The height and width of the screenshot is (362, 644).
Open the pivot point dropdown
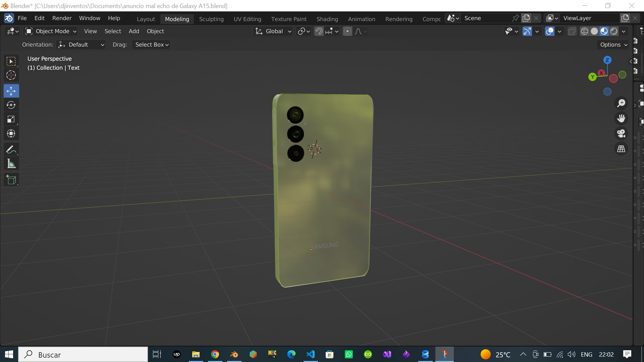point(304,31)
